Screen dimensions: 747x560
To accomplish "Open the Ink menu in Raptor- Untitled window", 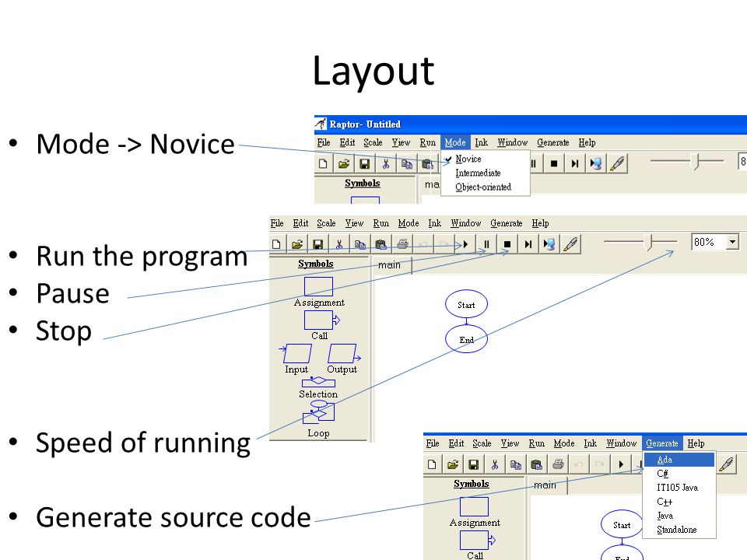I will tap(481, 142).
